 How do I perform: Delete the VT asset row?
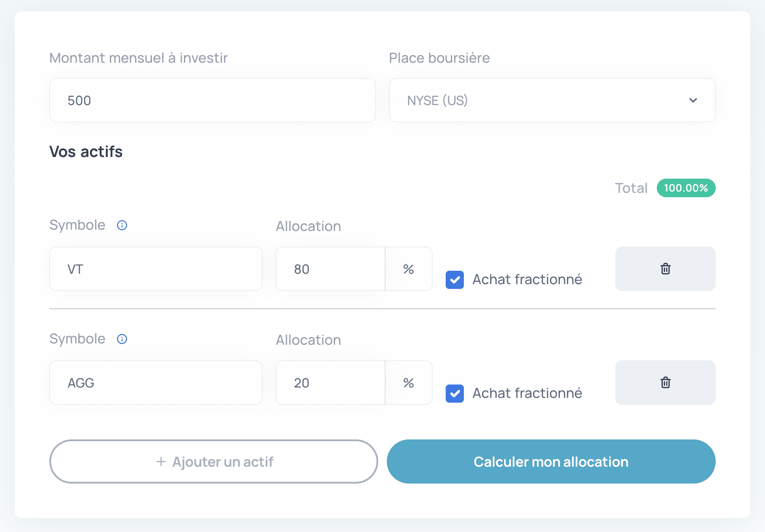coord(665,269)
